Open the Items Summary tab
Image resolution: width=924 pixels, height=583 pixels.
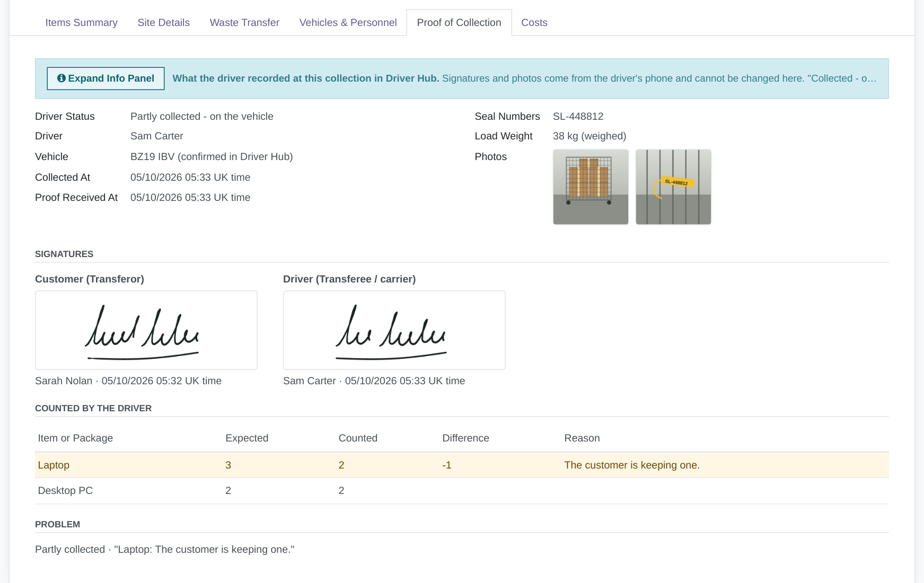click(81, 23)
